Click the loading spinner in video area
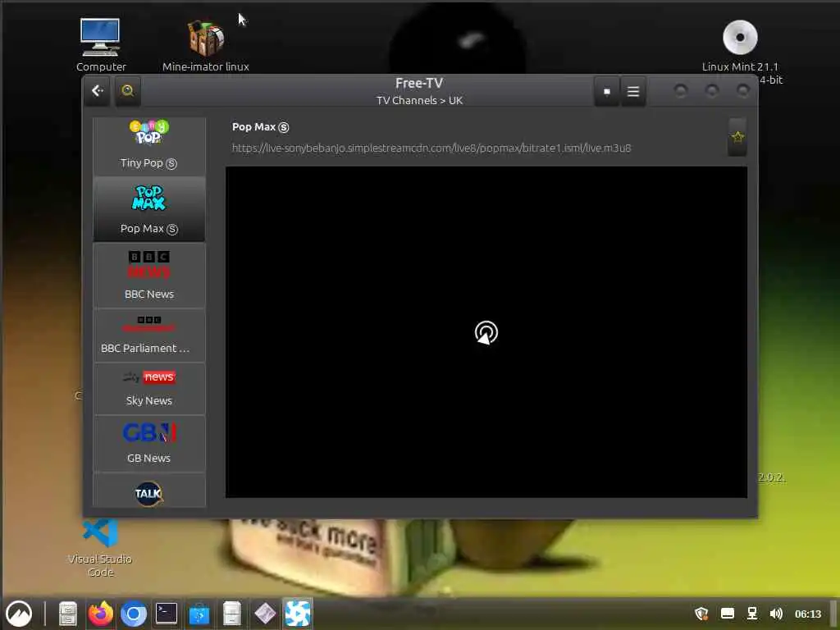 pos(486,333)
